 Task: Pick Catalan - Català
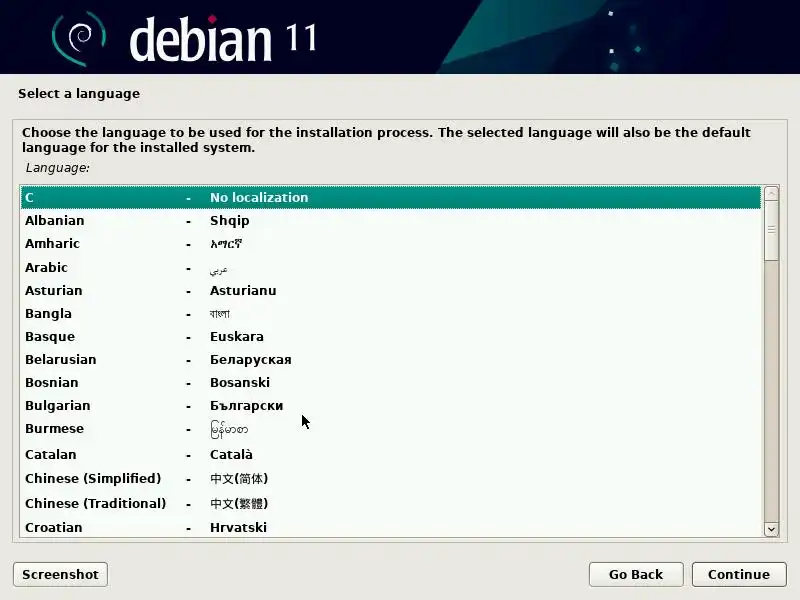(x=391, y=454)
